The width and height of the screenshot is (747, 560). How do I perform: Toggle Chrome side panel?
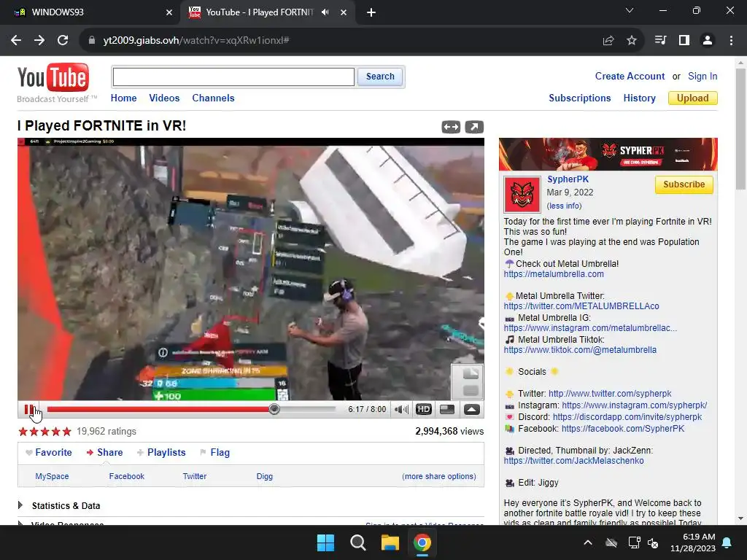(684, 41)
